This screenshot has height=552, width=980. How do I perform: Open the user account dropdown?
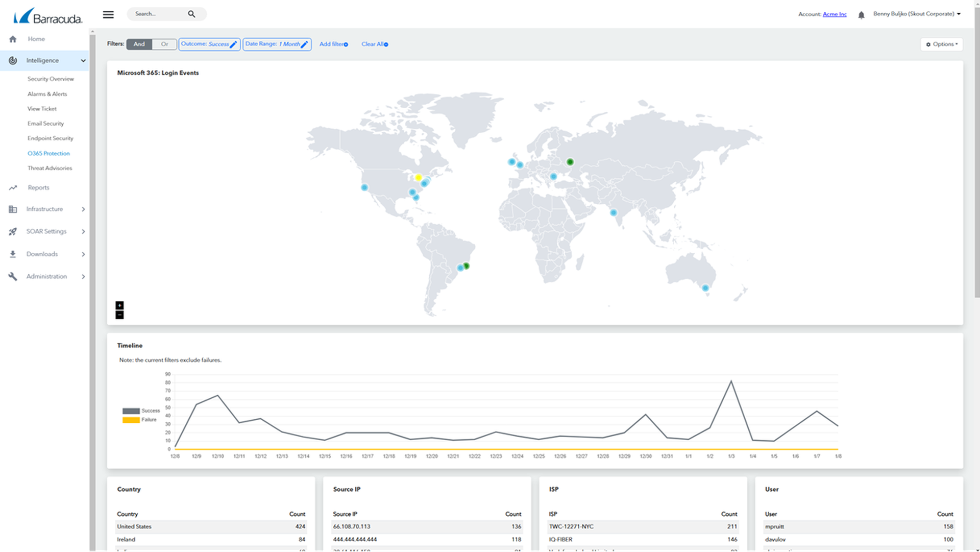(x=917, y=14)
